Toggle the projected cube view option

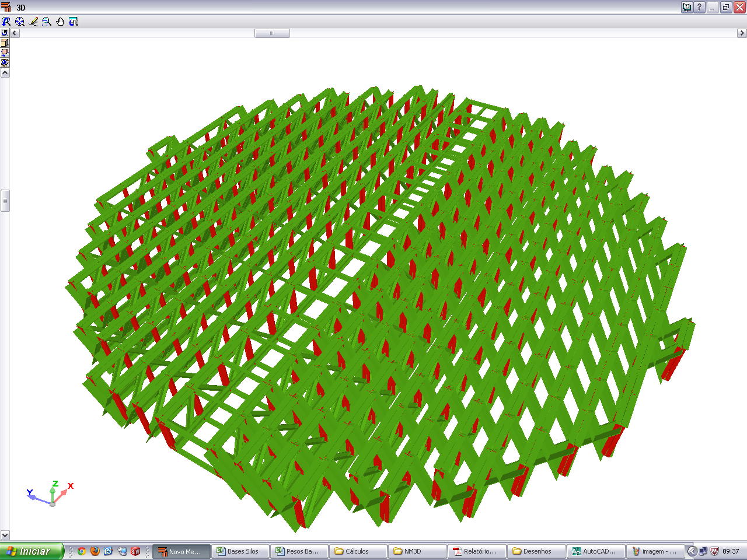tap(5, 52)
